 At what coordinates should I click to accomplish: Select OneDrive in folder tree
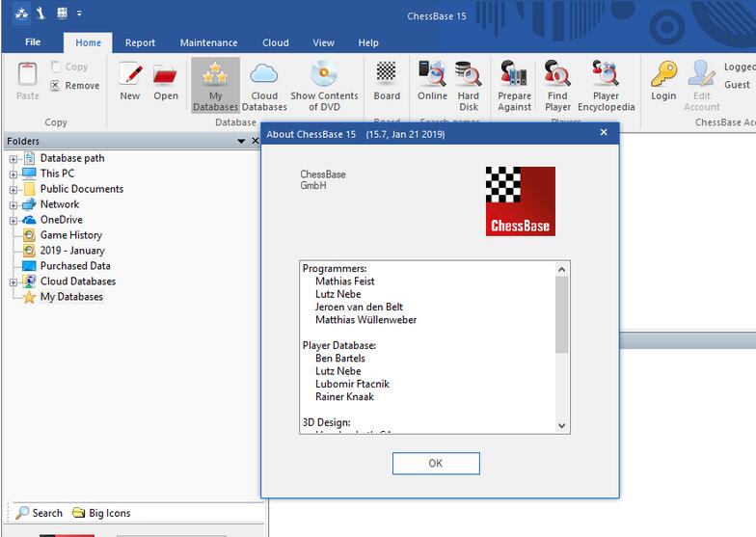62,220
